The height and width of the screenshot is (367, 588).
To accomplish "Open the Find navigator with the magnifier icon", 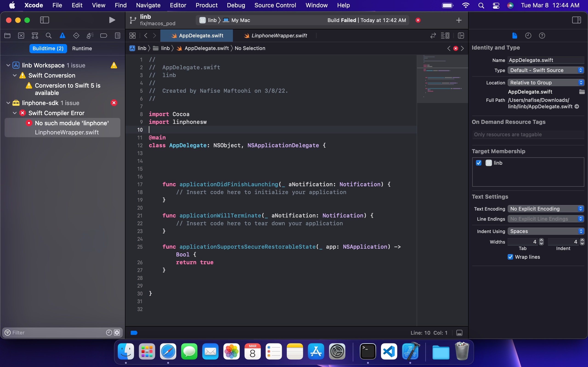I will click(x=48, y=35).
